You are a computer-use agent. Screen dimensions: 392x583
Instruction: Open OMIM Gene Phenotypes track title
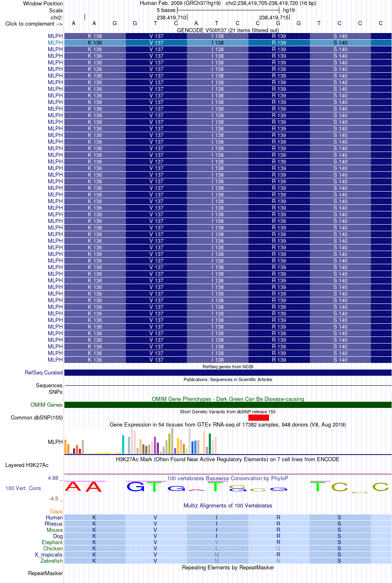[228, 399]
